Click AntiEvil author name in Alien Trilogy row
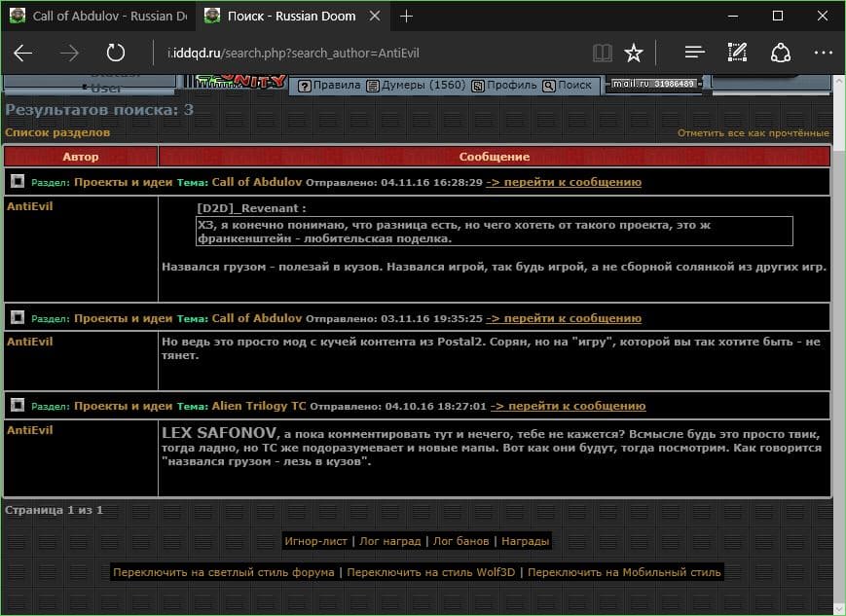The height and width of the screenshot is (616, 846). (x=29, y=430)
